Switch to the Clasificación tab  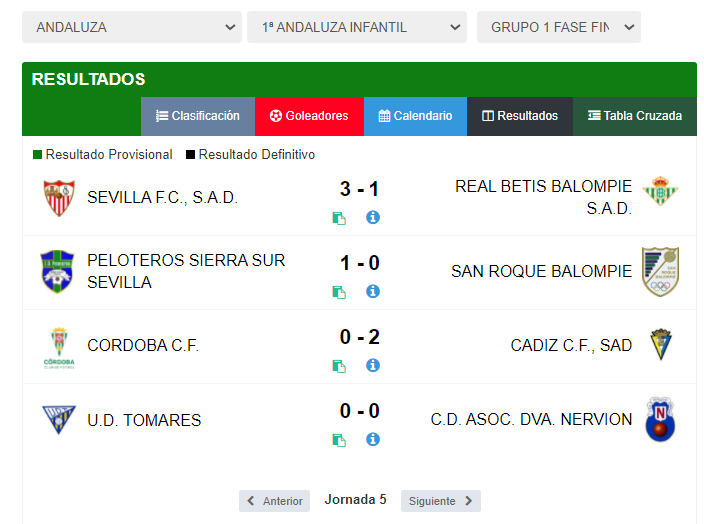point(198,116)
